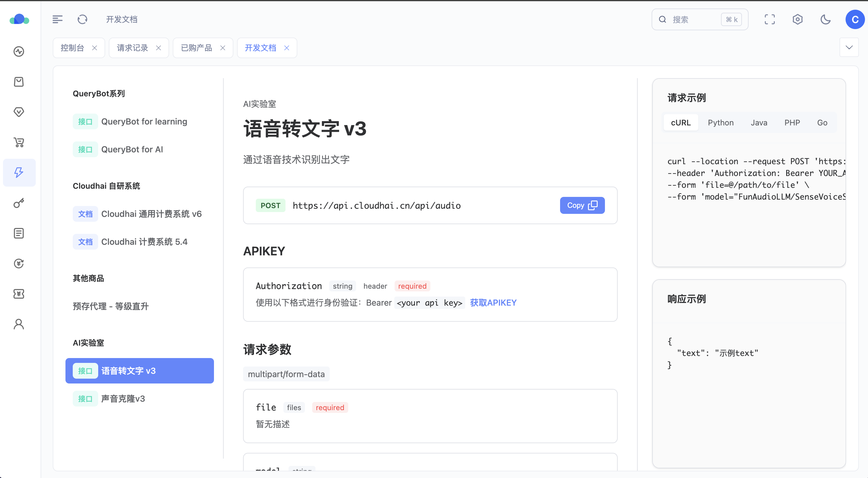The height and width of the screenshot is (478, 868).
Task: Click the QueryBot系列 section heading
Action: (x=99, y=94)
